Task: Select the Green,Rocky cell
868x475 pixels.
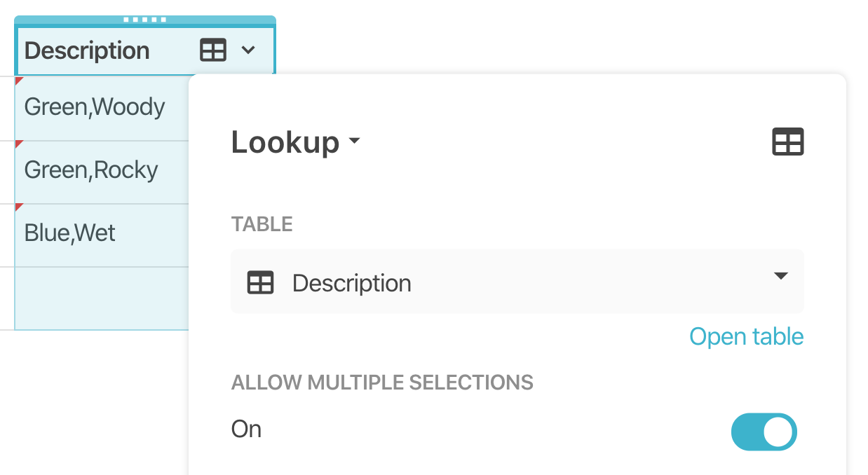Action: [91, 170]
